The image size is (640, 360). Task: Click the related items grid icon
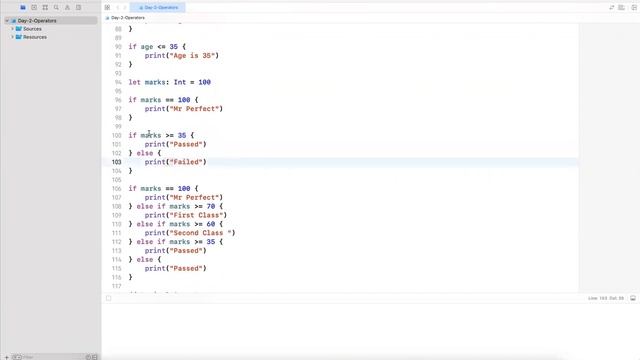[107, 7]
